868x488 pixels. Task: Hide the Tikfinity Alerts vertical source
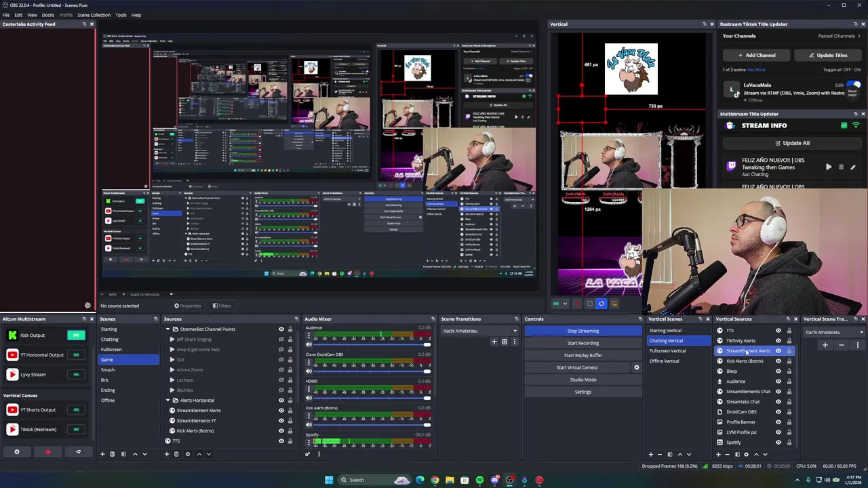tap(778, 341)
